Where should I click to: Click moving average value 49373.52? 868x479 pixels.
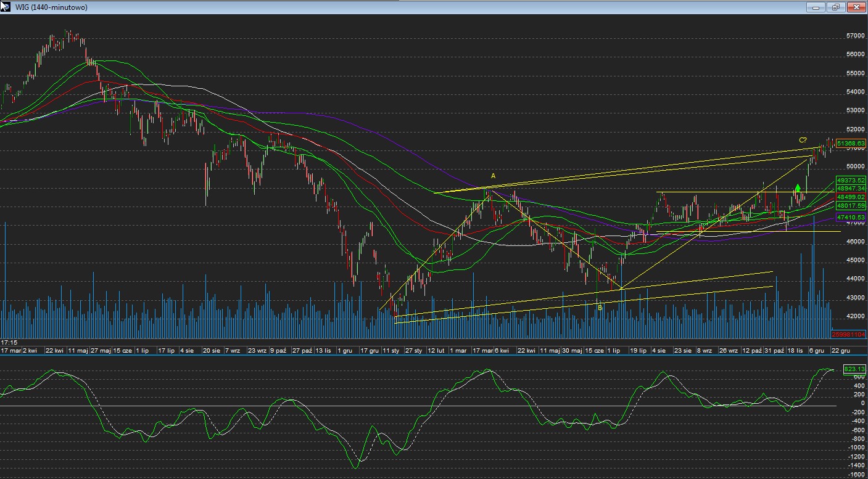click(x=851, y=180)
